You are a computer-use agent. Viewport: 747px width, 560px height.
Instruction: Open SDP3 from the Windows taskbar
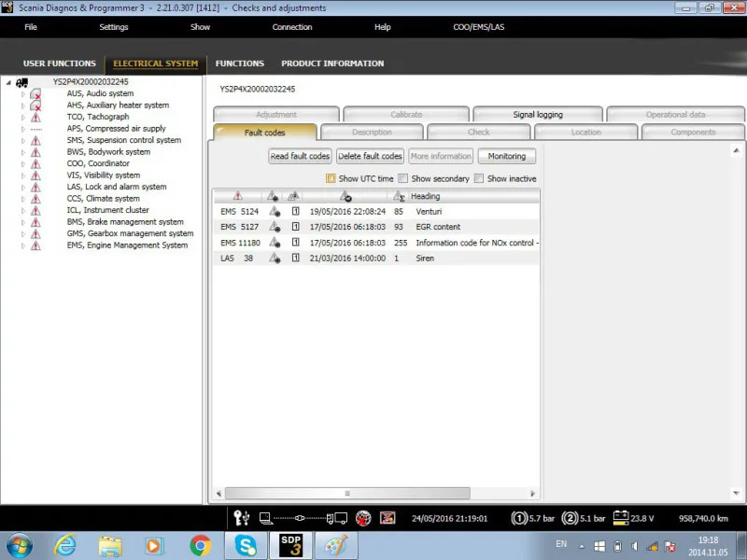point(290,545)
